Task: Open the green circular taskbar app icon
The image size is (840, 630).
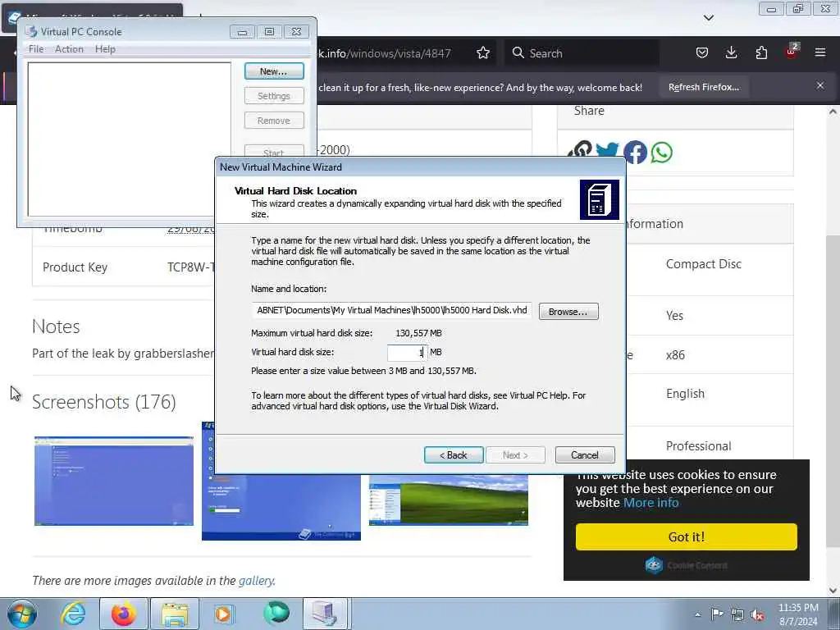Action: 276,614
